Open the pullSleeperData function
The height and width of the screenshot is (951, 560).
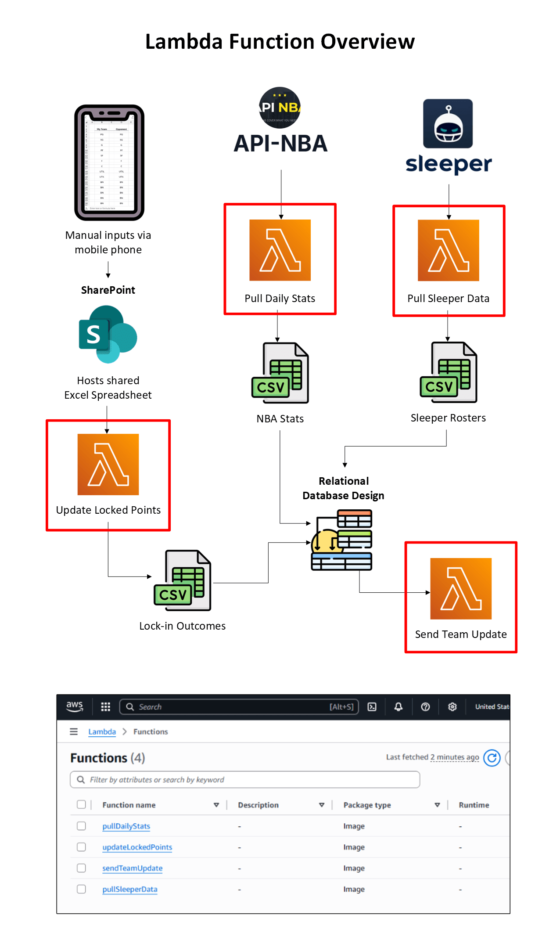coord(129,889)
